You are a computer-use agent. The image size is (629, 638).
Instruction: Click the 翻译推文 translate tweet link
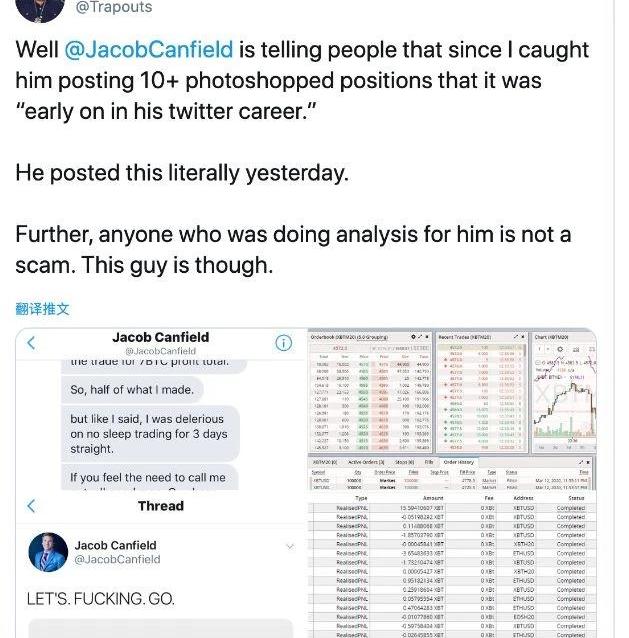pyautogui.click(x=42, y=309)
